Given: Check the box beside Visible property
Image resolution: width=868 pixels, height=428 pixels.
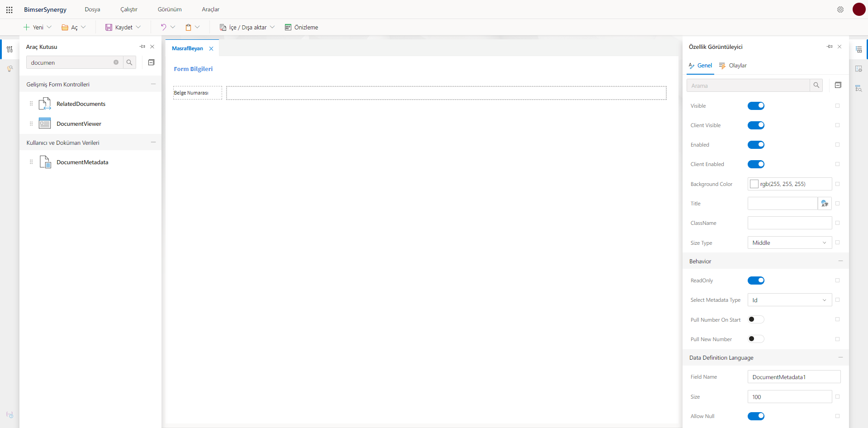Looking at the screenshot, I should pyautogui.click(x=837, y=106).
